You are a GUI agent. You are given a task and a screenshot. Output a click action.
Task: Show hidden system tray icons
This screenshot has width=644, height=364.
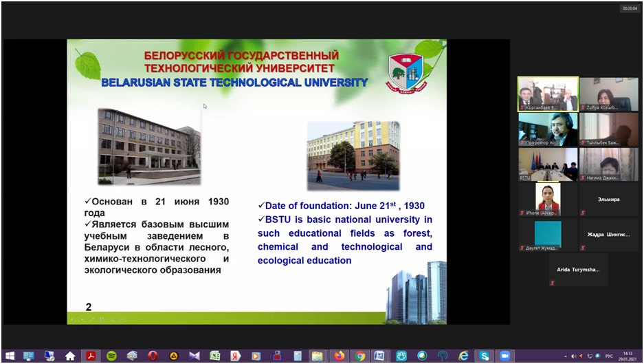click(x=566, y=356)
